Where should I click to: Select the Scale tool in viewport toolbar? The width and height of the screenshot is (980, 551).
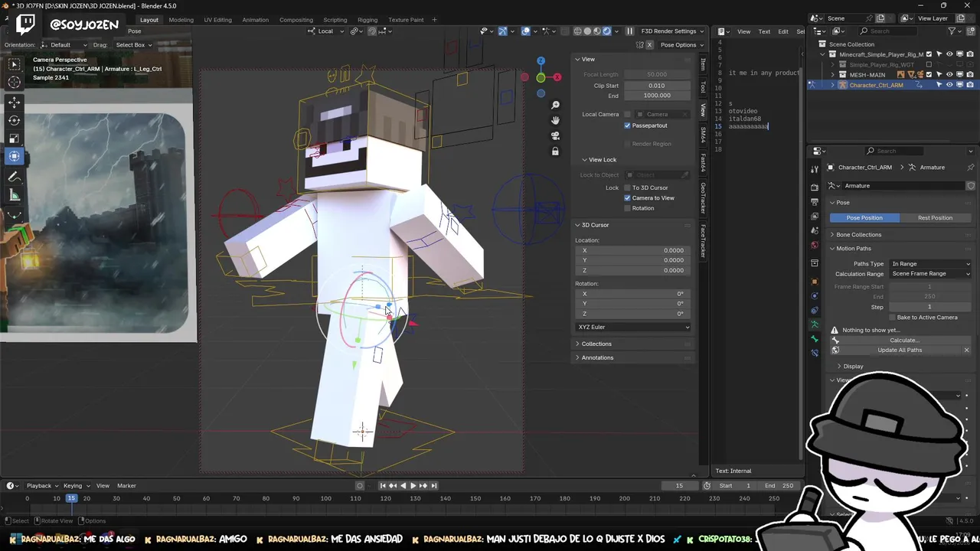pos(15,139)
